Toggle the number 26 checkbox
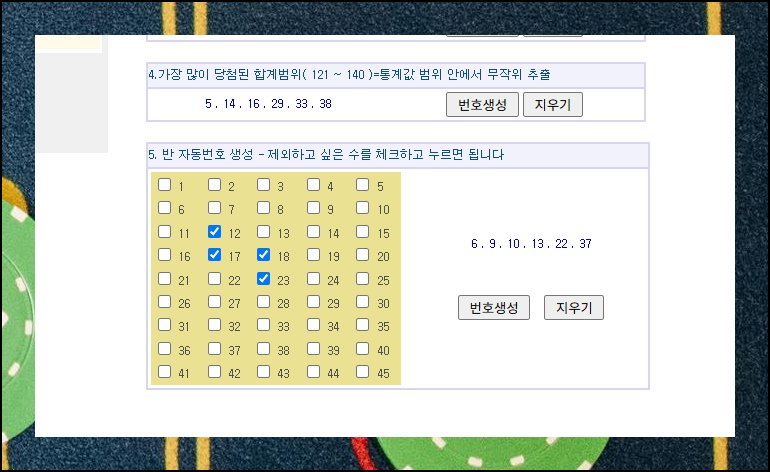 pos(165,302)
